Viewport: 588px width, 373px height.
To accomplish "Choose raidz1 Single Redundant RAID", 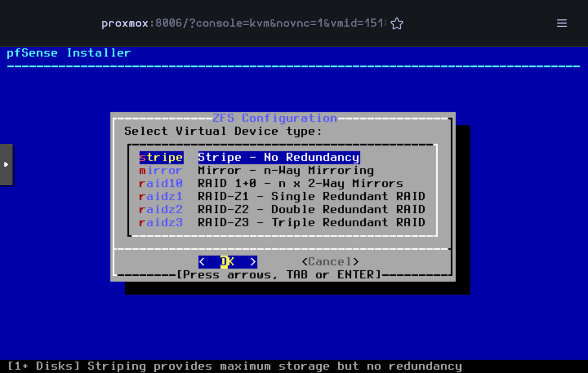I will pyautogui.click(x=282, y=196).
